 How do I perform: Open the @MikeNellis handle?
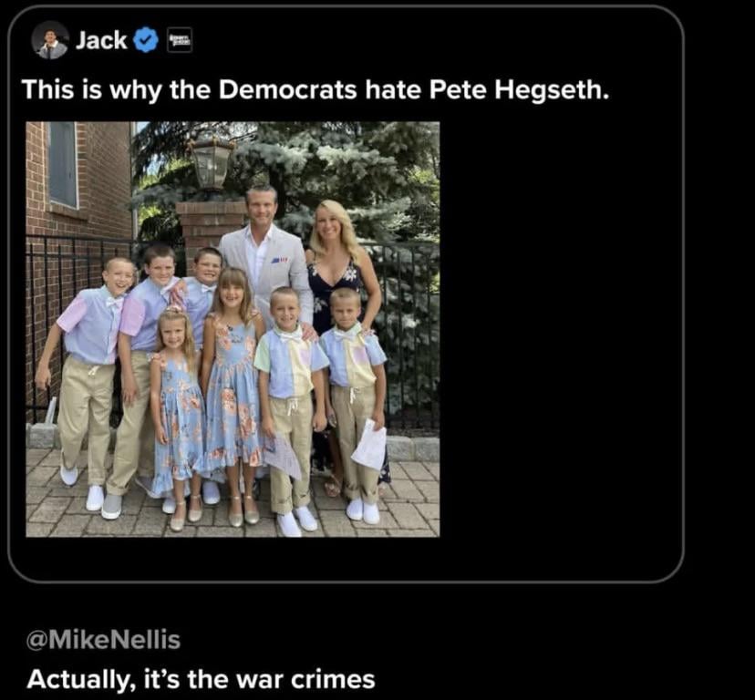pyautogui.click(x=104, y=641)
